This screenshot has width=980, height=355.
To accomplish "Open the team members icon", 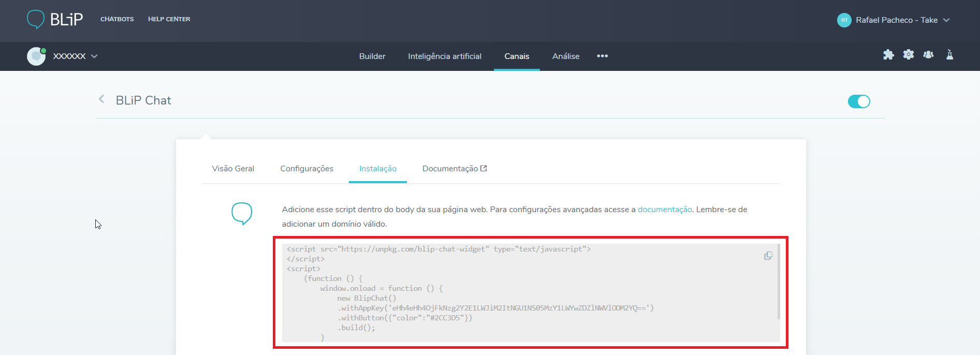I will (x=928, y=55).
